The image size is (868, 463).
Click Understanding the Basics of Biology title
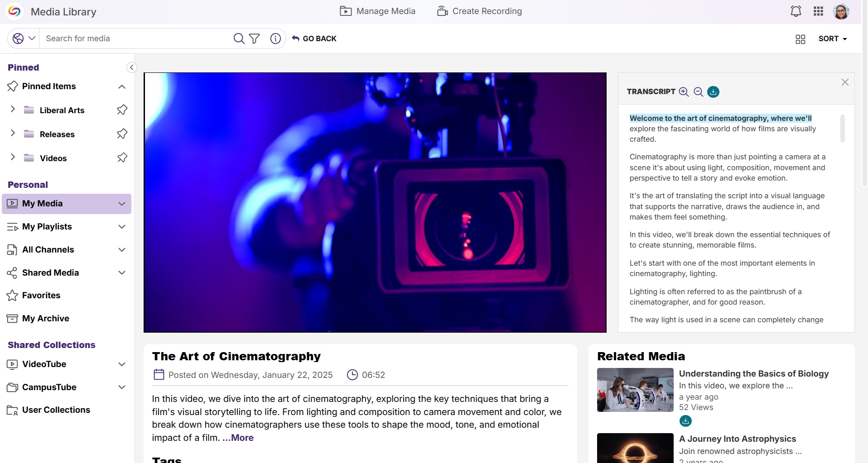click(x=754, y=374)
